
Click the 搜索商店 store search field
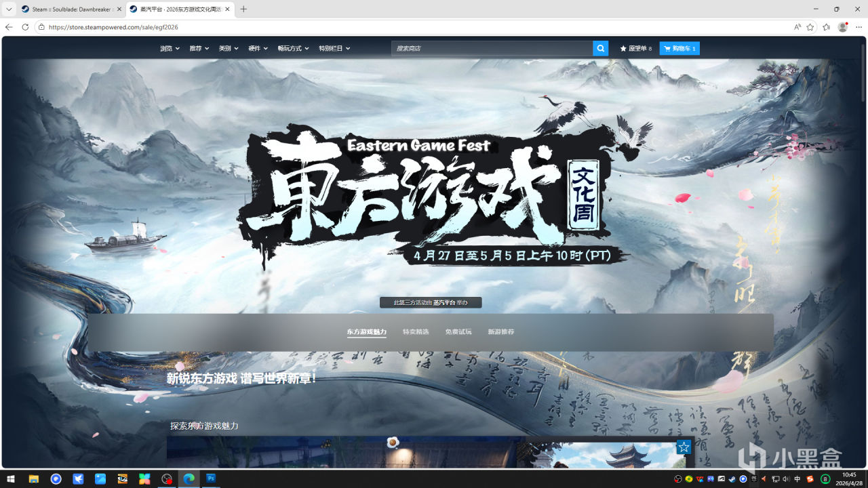click(492, 48)
